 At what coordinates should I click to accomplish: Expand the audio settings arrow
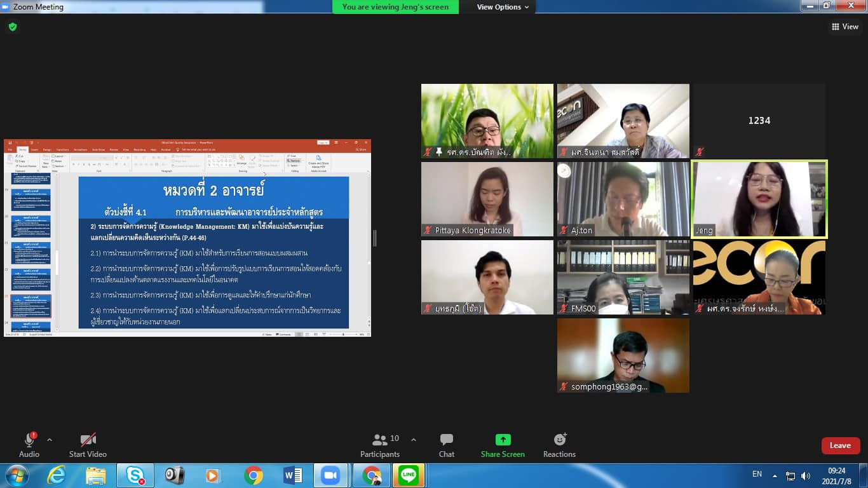[x=50, y=440]
